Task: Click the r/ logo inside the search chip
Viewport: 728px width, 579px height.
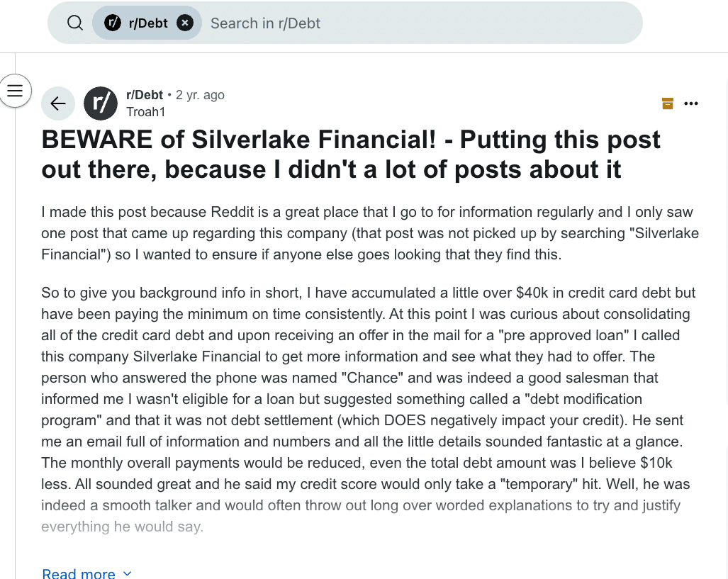Action: [x=113, y=22]
